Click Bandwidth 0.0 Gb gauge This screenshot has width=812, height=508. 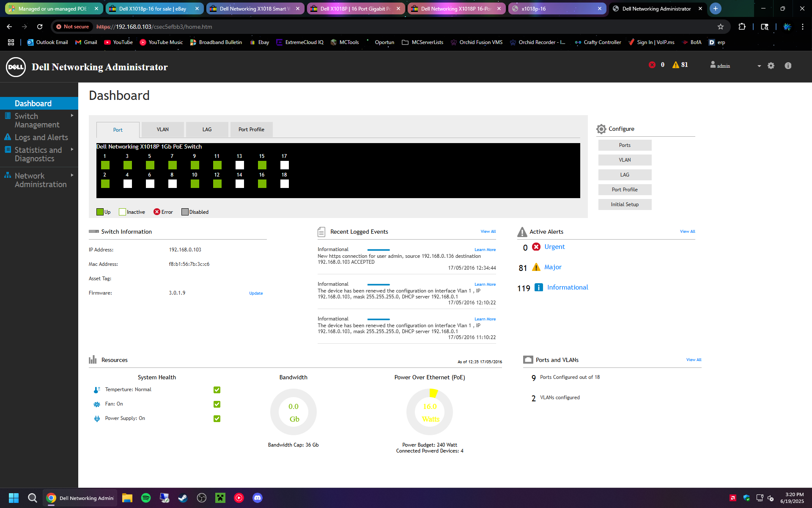(x=294, y=412)
